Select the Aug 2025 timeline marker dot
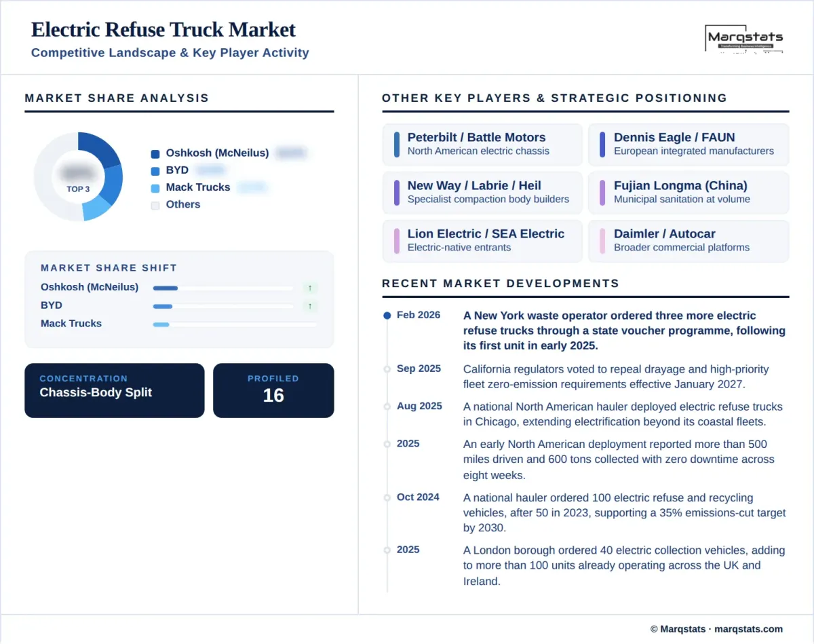Screen dimensions: 814x644 [387, 406]
